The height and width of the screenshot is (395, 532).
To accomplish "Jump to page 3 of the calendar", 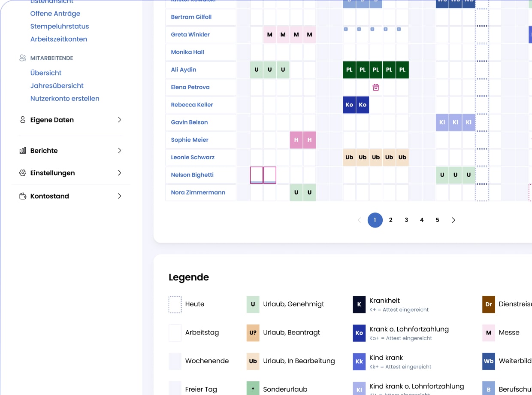I will pyautogui.click(x=406, y=220).
